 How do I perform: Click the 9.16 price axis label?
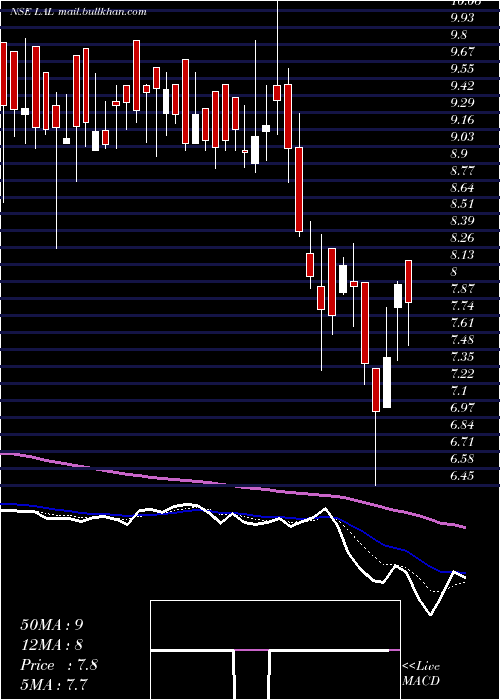[462, 120]
